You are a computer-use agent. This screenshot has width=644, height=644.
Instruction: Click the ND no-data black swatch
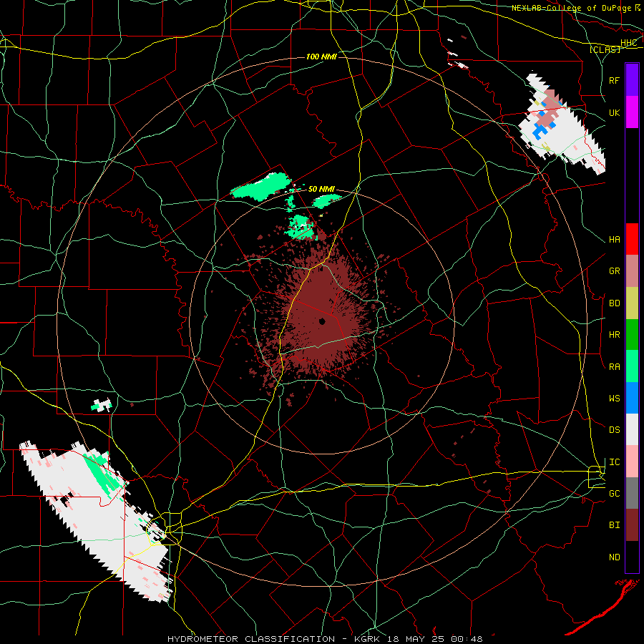632,557
